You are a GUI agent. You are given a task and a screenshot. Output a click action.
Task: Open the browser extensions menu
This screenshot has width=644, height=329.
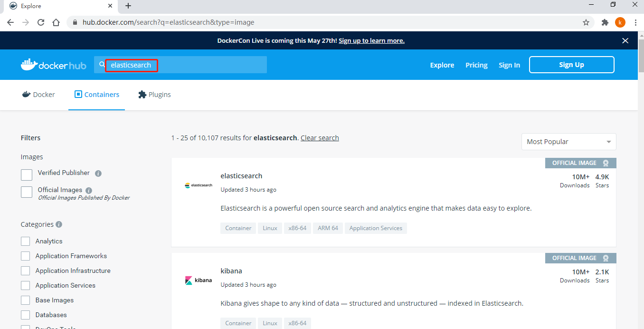(x=605, y=22)
